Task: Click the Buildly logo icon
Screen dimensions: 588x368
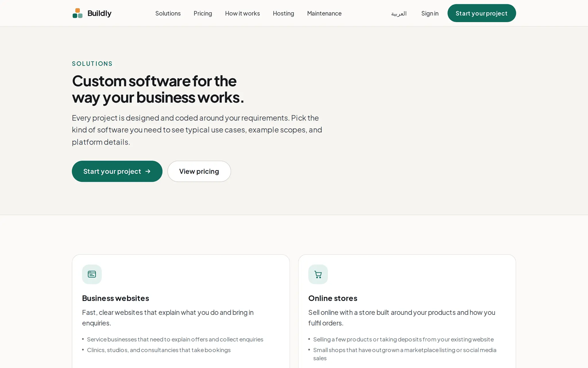Action: point(78,13)
